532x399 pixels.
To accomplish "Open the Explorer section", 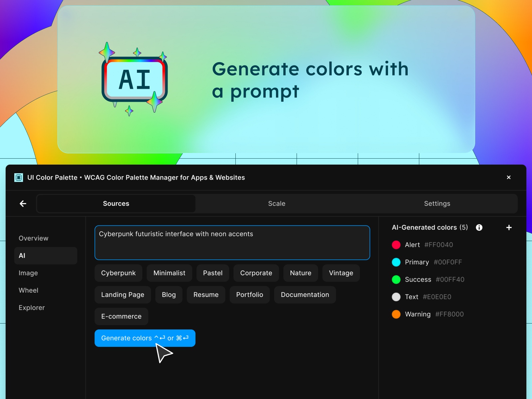I will click(32, 308).
